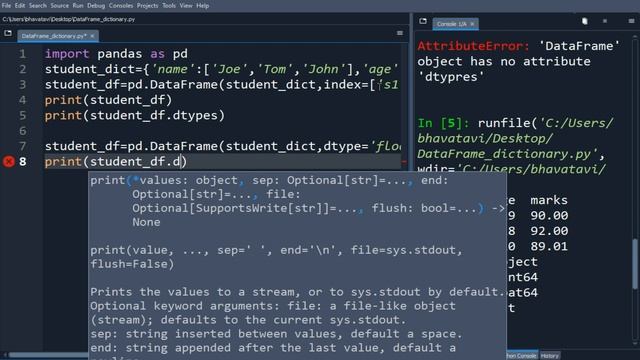Open the Run menu

(78, 6)
